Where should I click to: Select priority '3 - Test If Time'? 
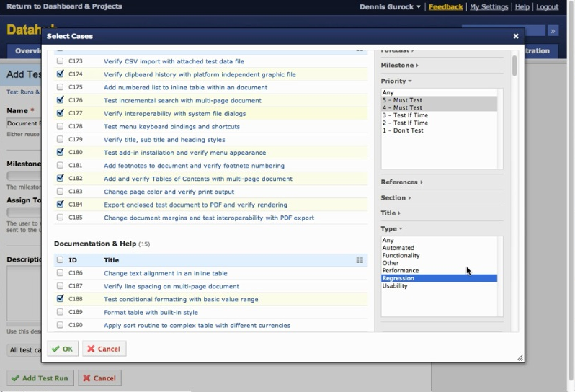(x=440, y=115)
